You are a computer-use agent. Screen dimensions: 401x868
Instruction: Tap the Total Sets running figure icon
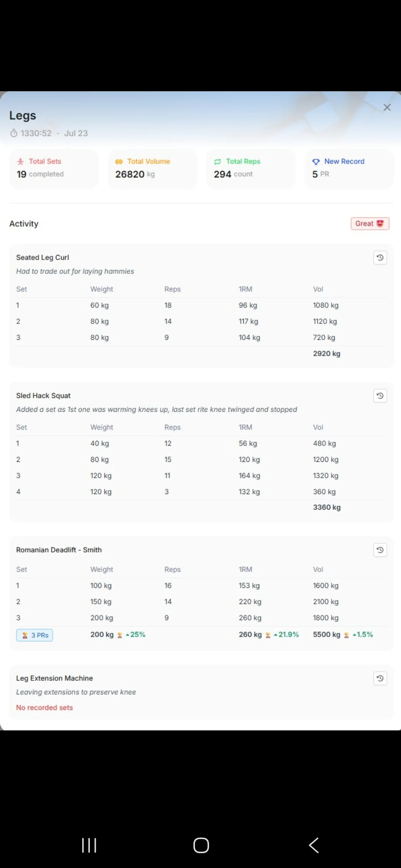coord(20,161)
